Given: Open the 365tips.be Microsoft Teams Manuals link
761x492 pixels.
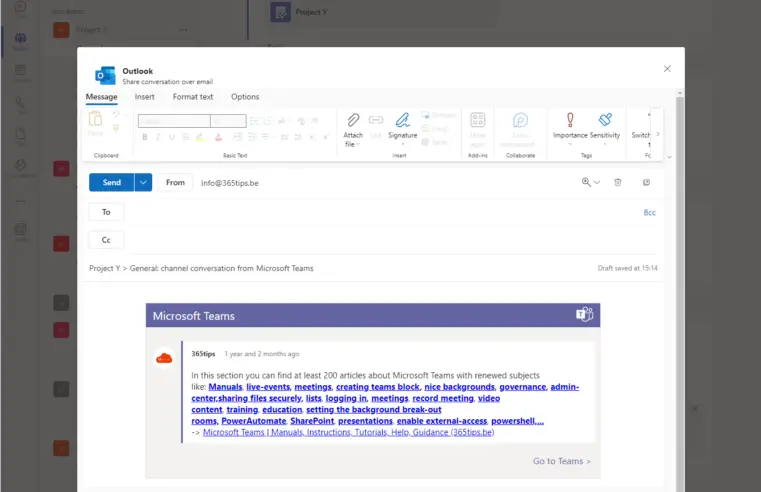Looking at the screenshot, I should [x=348, y=432].
